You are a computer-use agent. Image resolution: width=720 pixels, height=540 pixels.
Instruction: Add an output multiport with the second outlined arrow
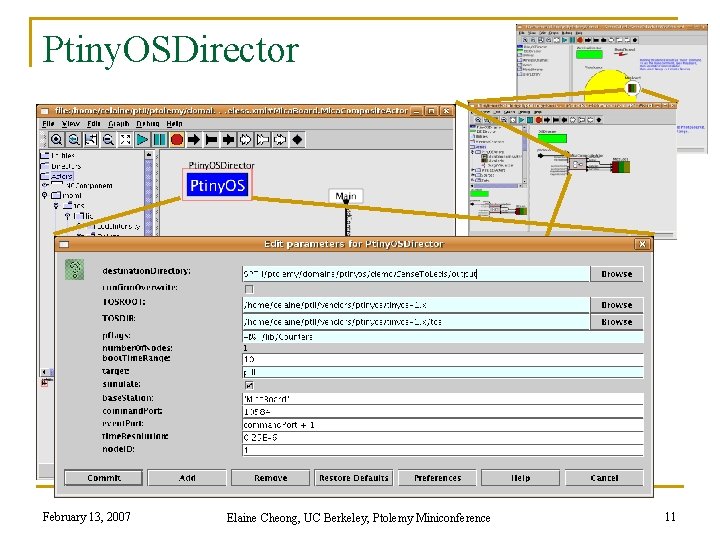click(263, 139)
